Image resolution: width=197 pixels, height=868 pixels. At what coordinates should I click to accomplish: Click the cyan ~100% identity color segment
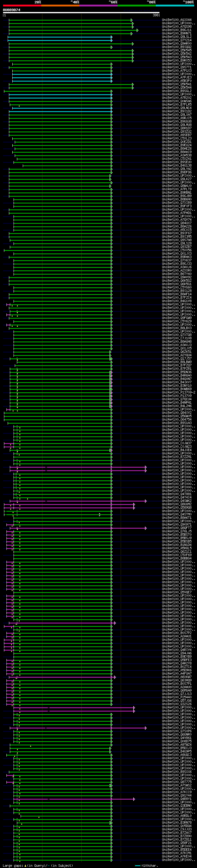point(175,6)
